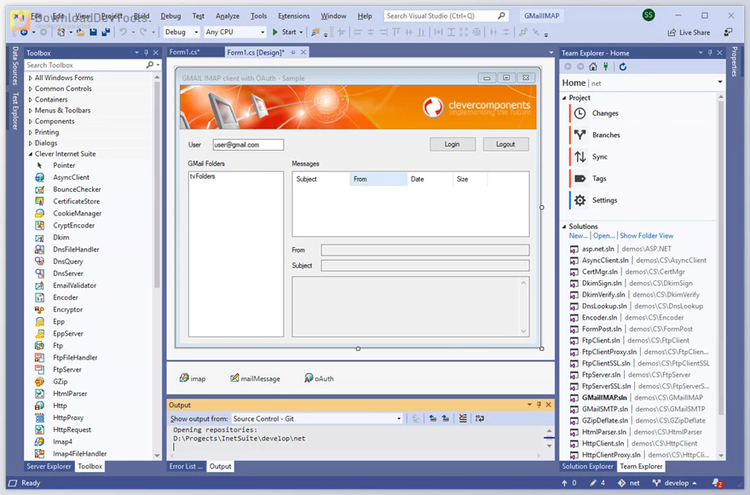Click the User email text box
Screen dimensions: 750x495
point(248,144)
